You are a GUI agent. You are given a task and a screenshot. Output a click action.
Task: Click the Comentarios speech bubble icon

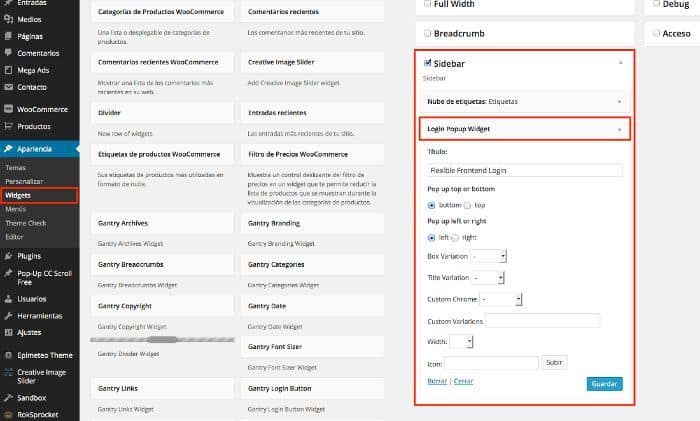tap(8, 53)
